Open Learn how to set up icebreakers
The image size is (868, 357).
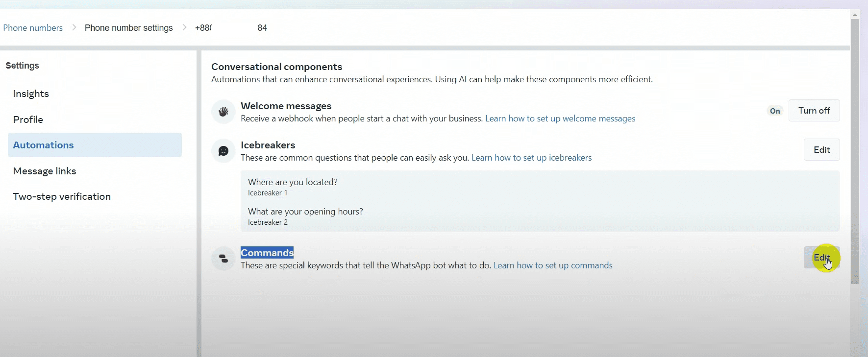[x=531, y=158]
